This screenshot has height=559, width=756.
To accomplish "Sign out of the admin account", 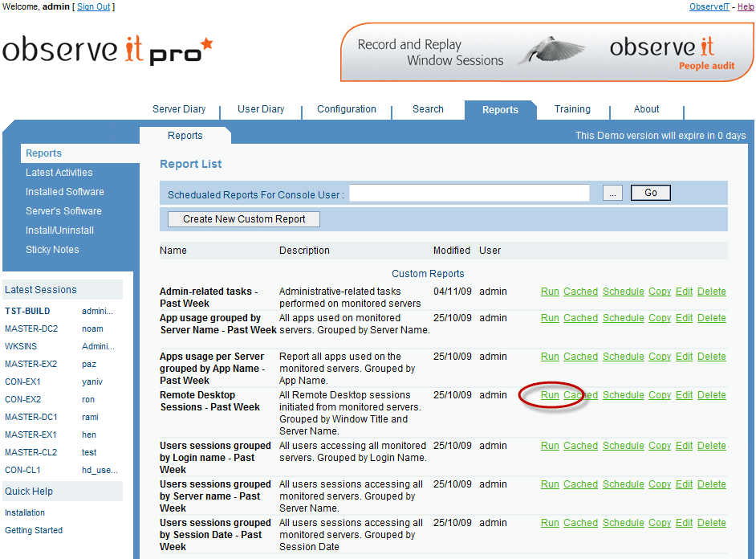I will click(94, 6).
